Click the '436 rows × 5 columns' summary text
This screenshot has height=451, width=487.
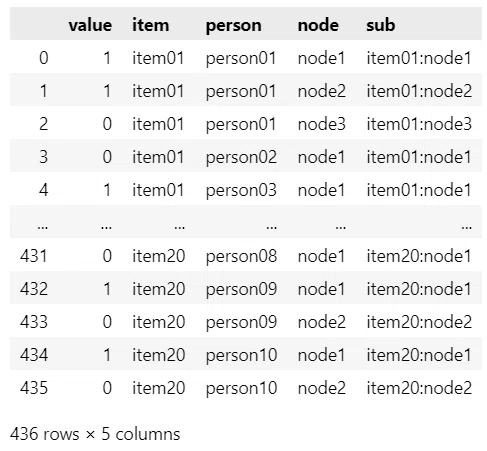(95, 434)
